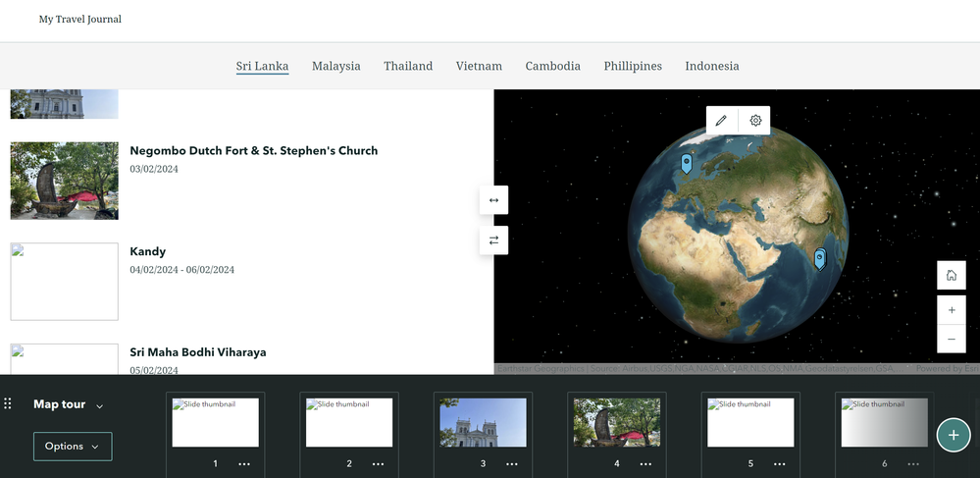
Task: Switch to the Sri Lanka tab
Action: [263, 66]
